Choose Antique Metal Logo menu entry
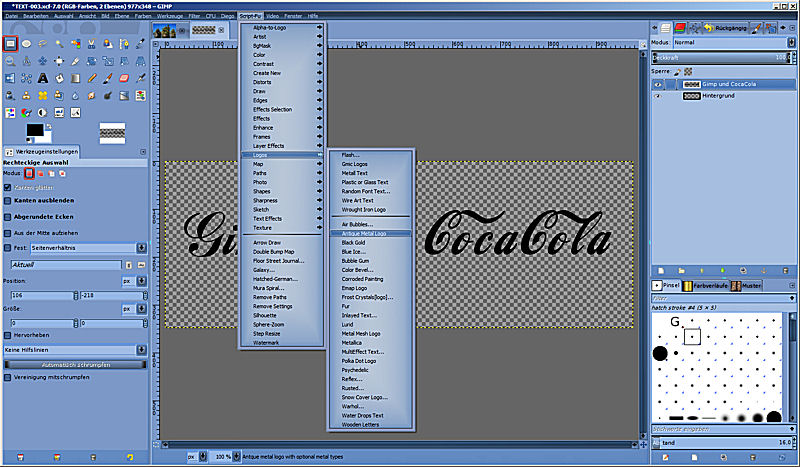The image size is (800, 467). (370, 233)
